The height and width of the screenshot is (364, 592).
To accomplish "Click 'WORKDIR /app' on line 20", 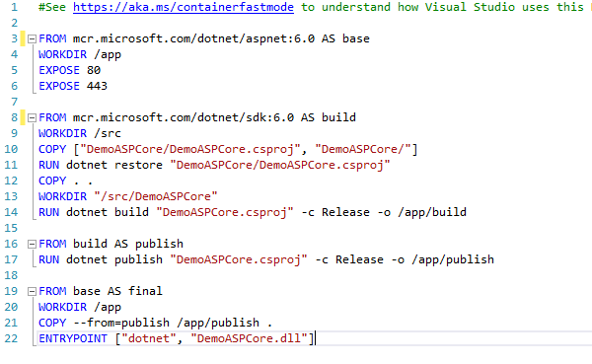I will coord(80,308).
